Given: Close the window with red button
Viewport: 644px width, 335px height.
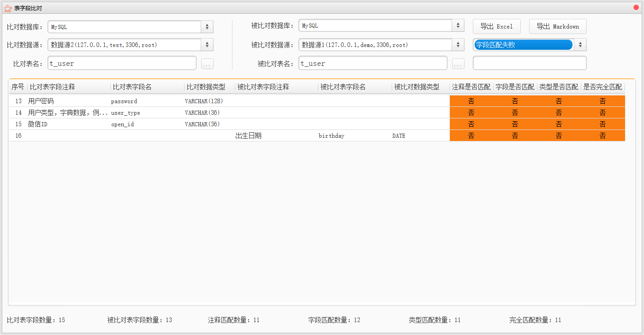Looking at the screenshot, I should click(636, 8).
